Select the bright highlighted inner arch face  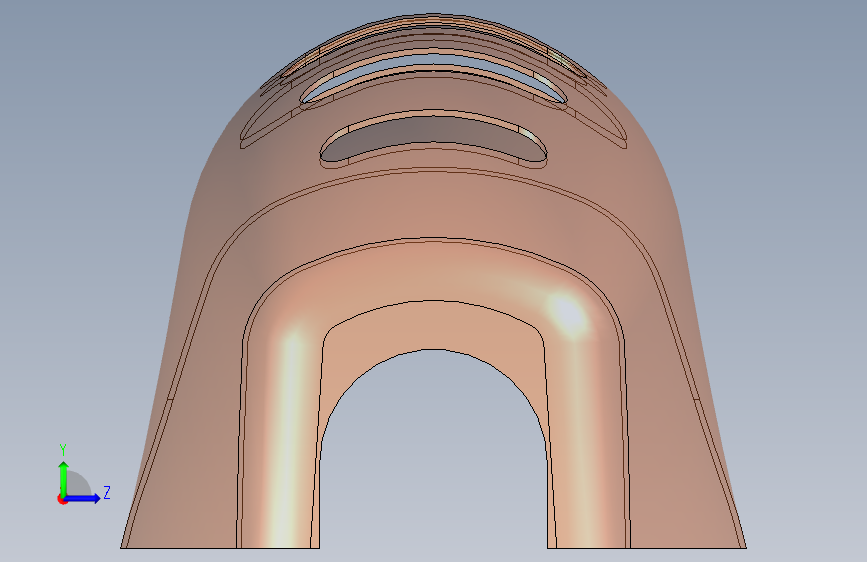434,271
